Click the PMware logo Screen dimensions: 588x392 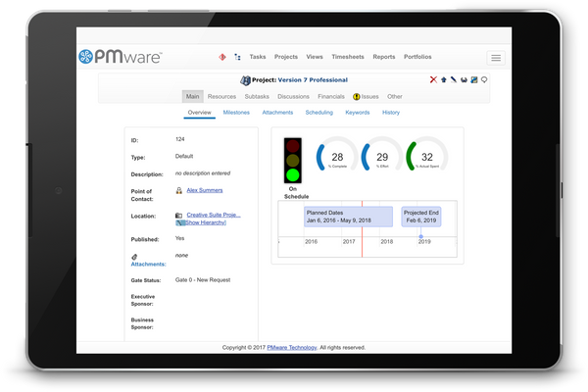point(120,57)
